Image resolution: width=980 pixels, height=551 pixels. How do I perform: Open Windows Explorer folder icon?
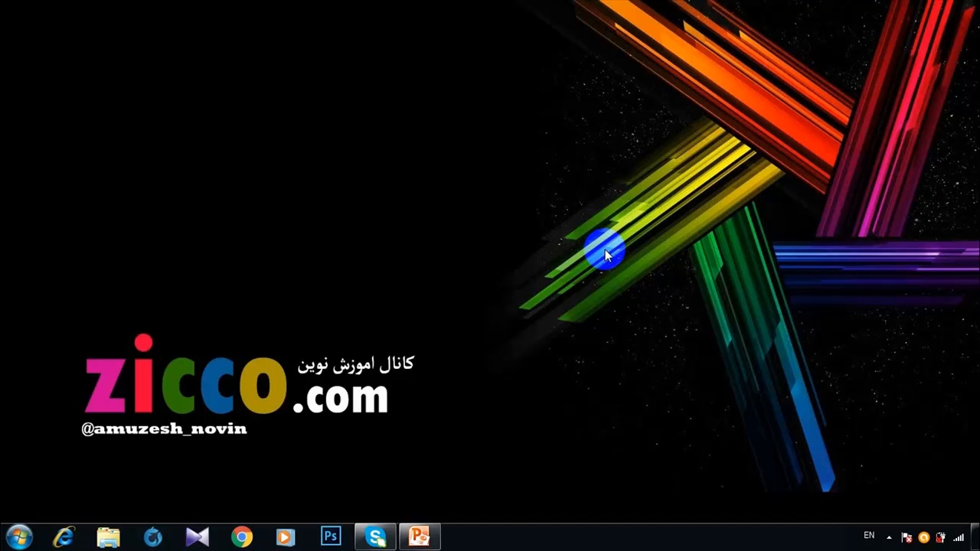[108, 536]
